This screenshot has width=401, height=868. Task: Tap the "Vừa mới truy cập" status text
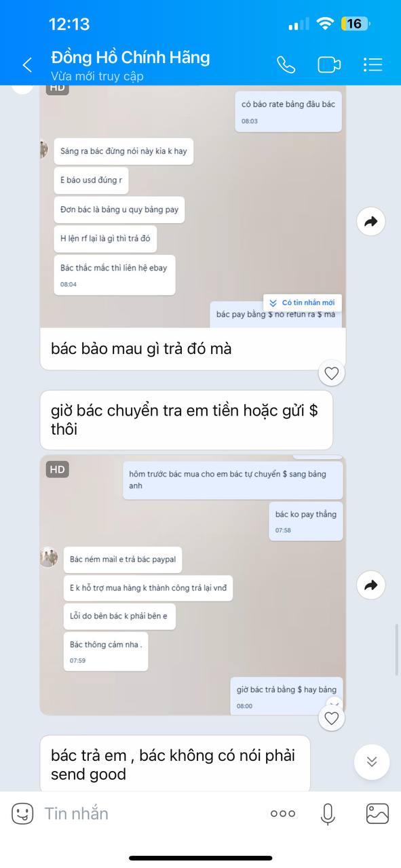tap(97, 77)
